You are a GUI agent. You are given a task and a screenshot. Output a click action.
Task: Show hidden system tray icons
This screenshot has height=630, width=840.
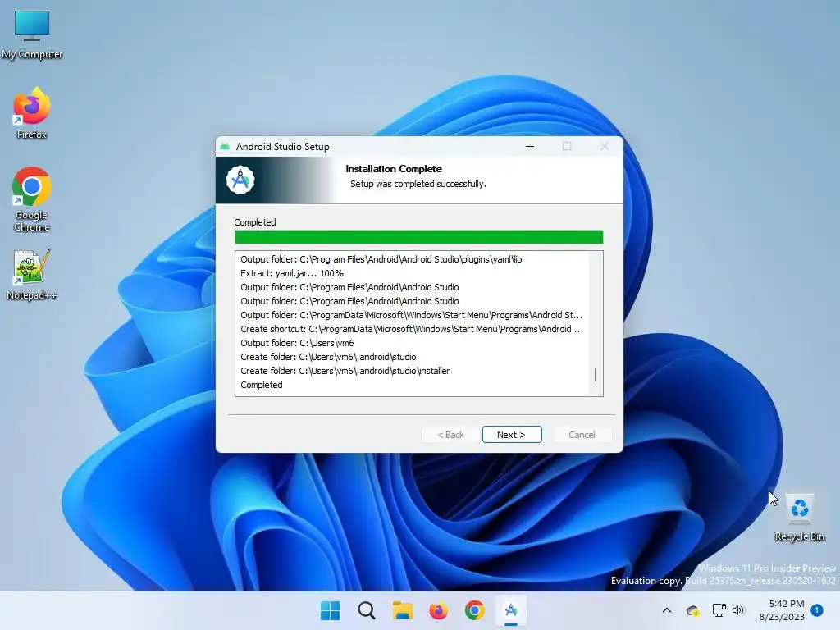click(667, 610)
